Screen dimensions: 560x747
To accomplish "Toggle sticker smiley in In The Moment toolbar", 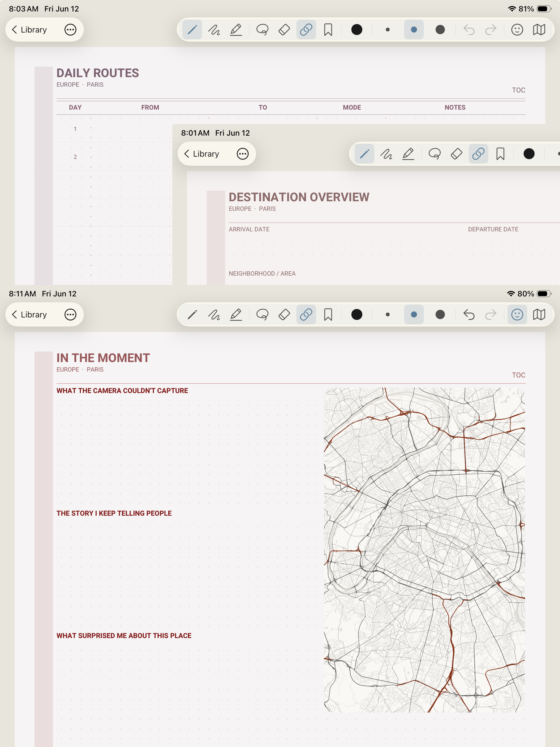I will point(517,315).
